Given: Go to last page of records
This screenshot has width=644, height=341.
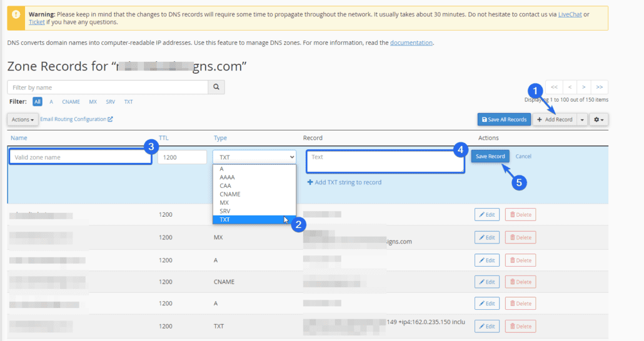Looking at the screenshot, I should tap(599, 87).
